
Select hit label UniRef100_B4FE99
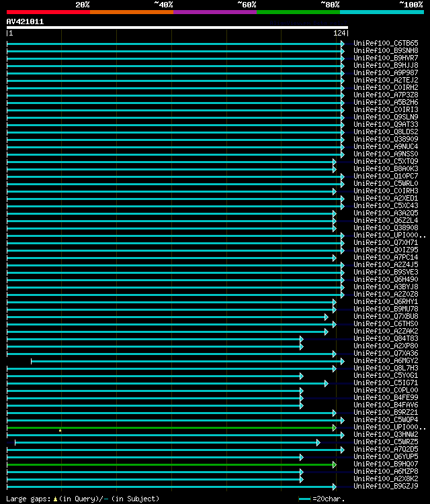pos(386,398)
